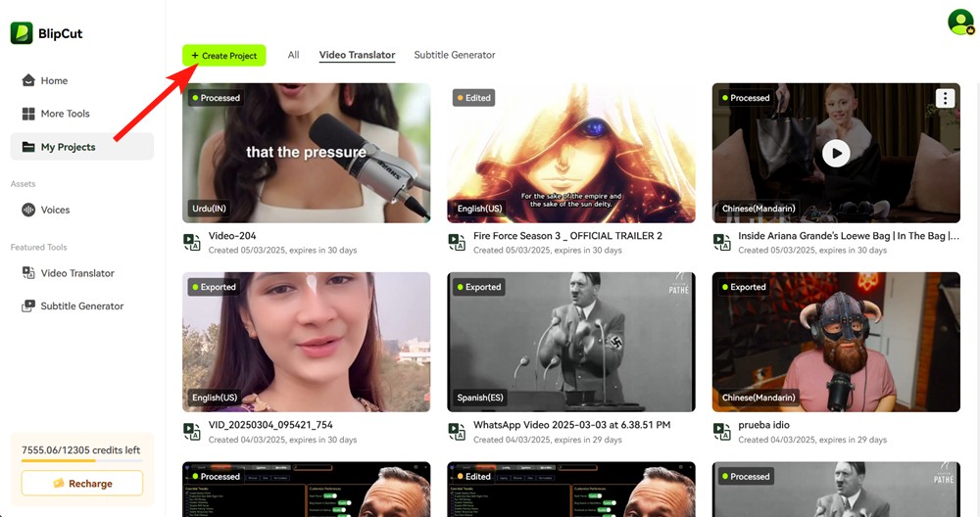Click the Urdu(IN) language label
980x517 pixels.
click(x=210, y=209)
